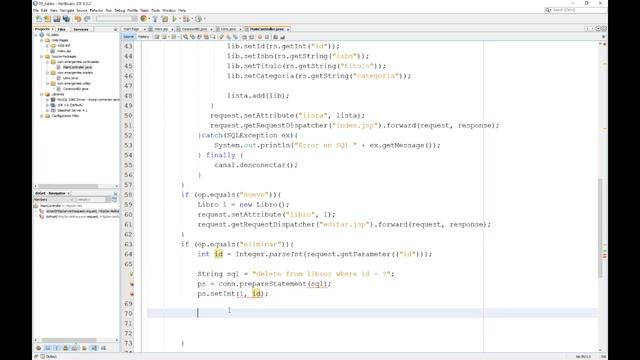640x360 pixels.
Task: Click the red Start Macro Recording icon
Action: pos(260,37)
